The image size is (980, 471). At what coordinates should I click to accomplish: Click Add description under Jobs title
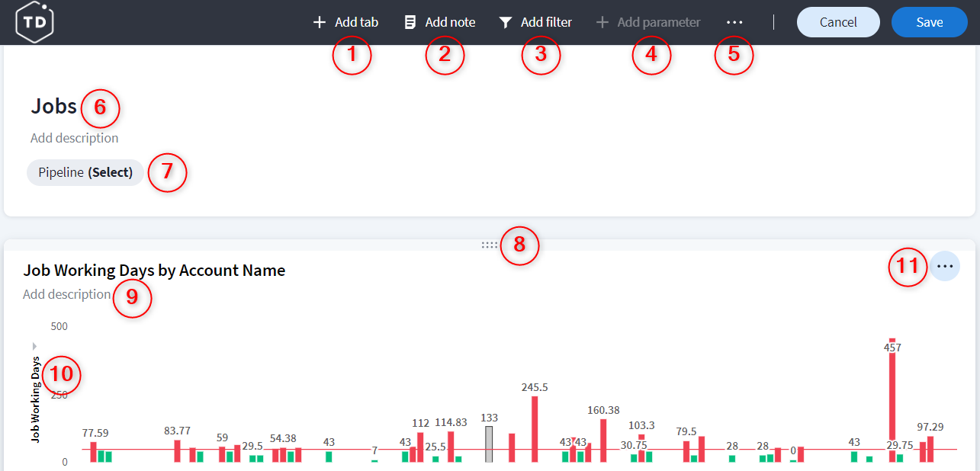tap(74, 138)
